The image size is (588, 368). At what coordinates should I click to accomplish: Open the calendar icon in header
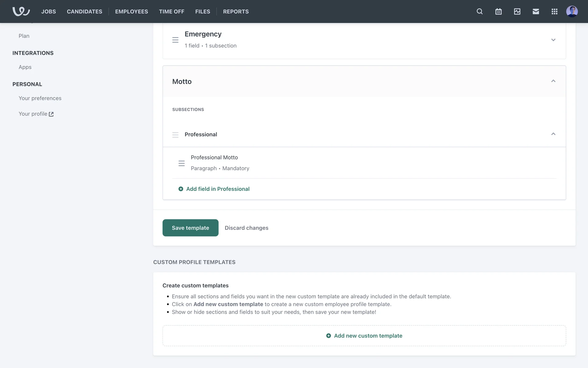[x=498, y=11]
